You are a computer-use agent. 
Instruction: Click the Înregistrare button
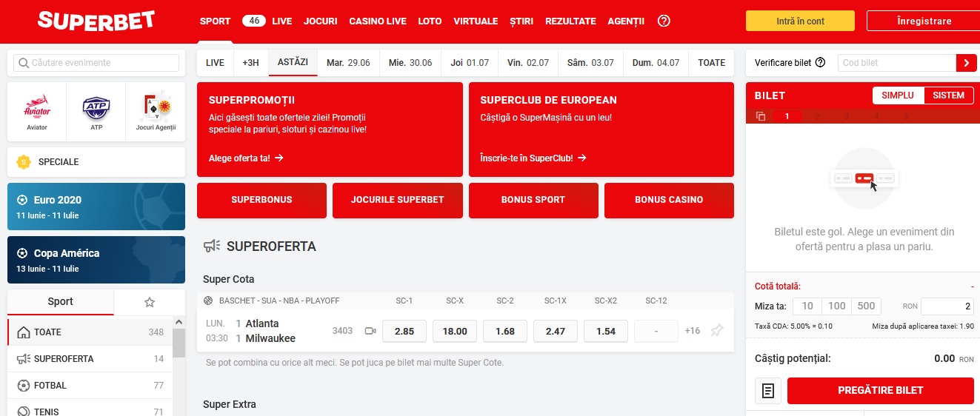(922, 21)
